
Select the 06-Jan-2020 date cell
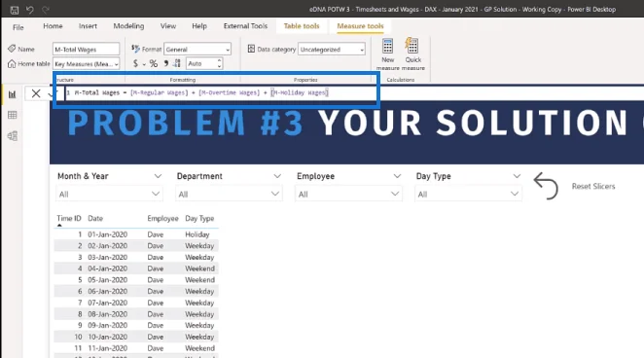(108, 291)
